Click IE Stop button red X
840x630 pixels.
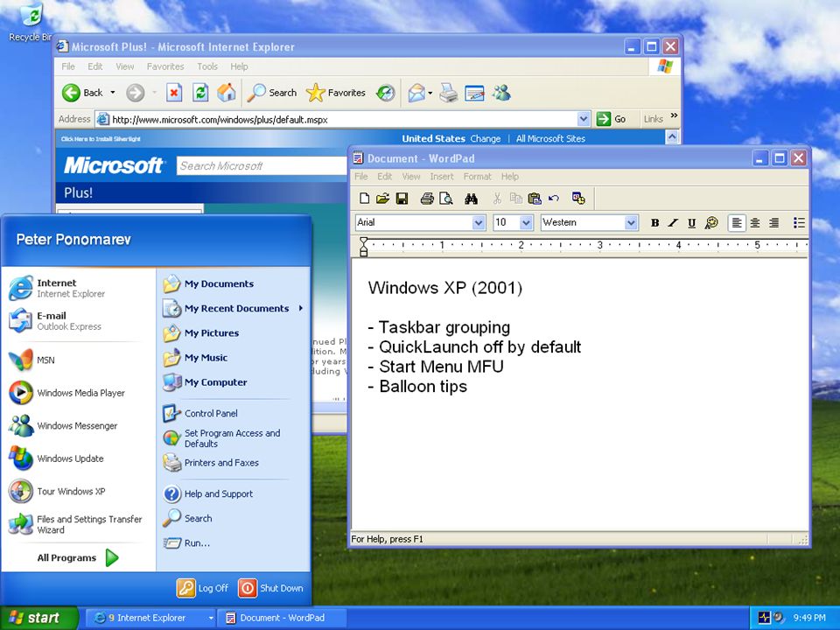(173, 93)
